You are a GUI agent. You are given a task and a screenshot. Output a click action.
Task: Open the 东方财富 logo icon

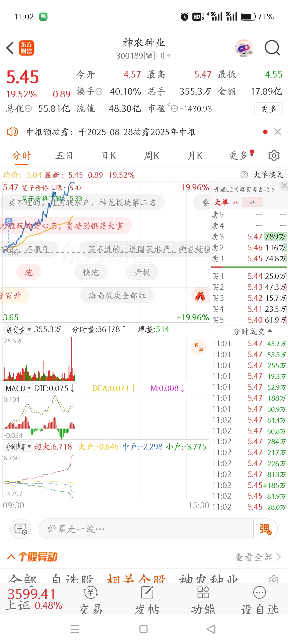coord(26,48)
